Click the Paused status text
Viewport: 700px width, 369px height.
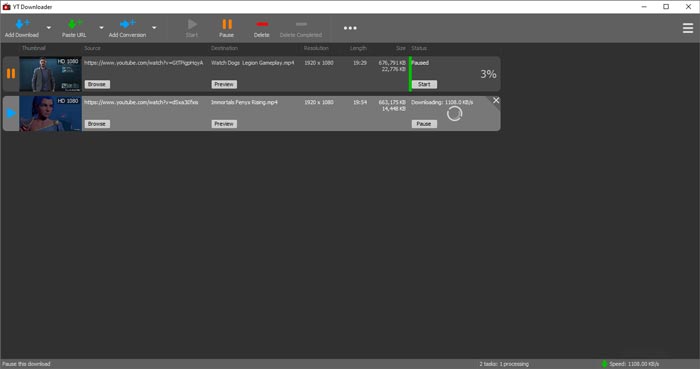tap(420, 63)
